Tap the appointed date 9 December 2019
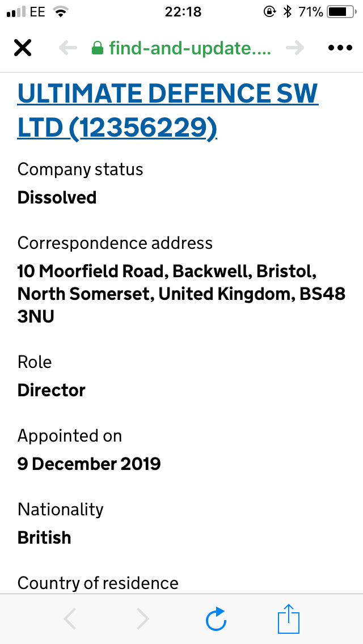The height and width of the screenshot is (644, 363). 89,464
